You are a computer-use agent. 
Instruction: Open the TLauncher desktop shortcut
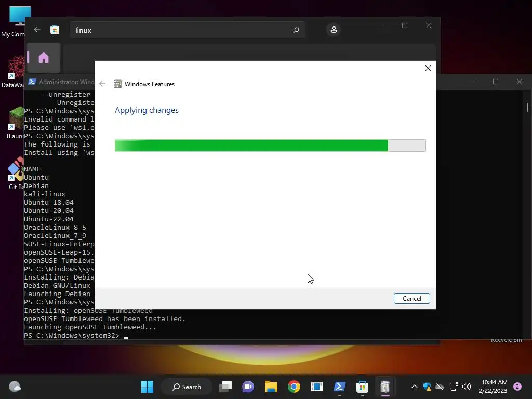coord(14,123)
